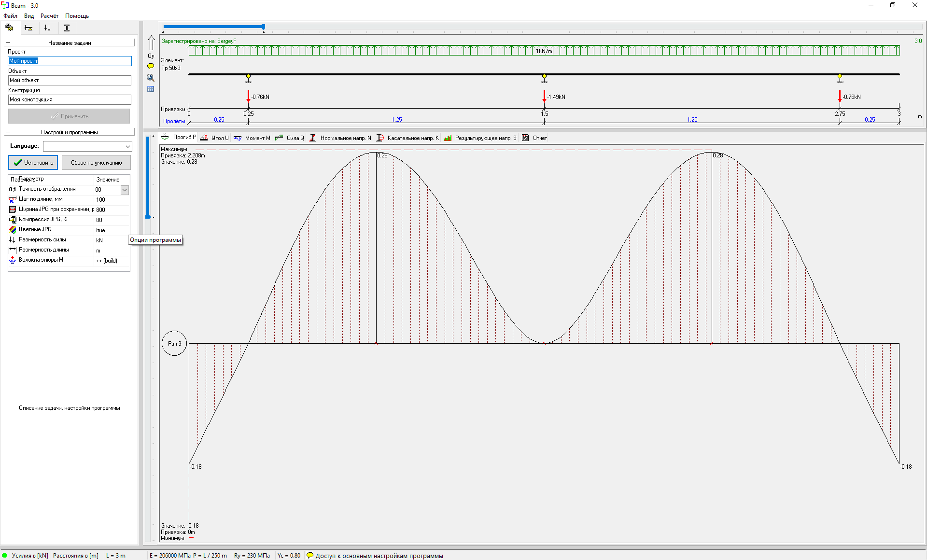Click the Yc = 0.80 status entry
Screen dimensions: 927x560
pos(289,556)
